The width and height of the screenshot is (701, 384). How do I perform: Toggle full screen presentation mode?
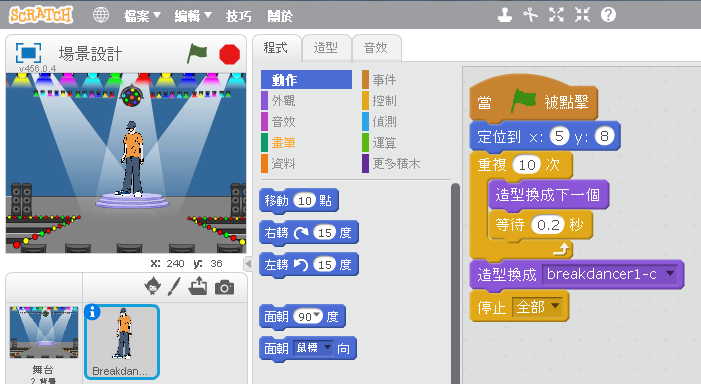pyautogui.click(x=29, y=53)
